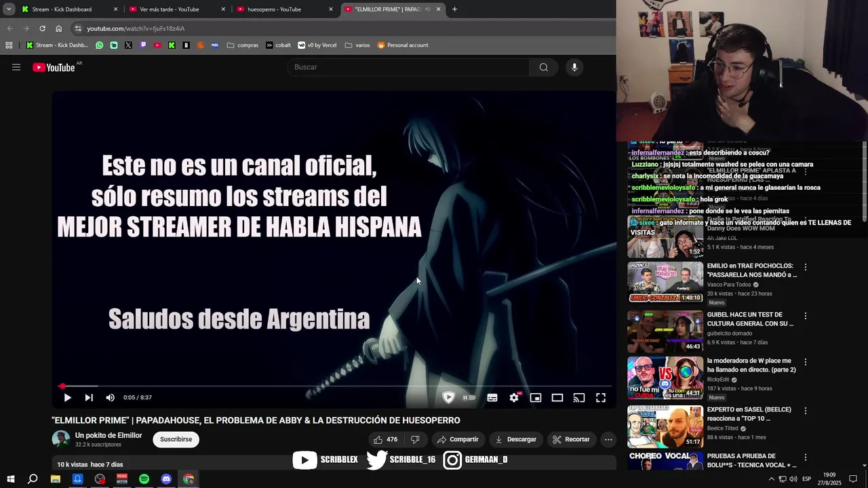Click the Recortar clip button

pyautogui.click(x=571, y=439)
